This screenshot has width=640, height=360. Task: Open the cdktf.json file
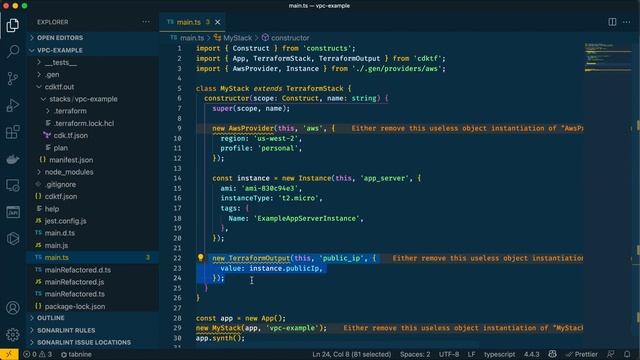coord(60,196)
